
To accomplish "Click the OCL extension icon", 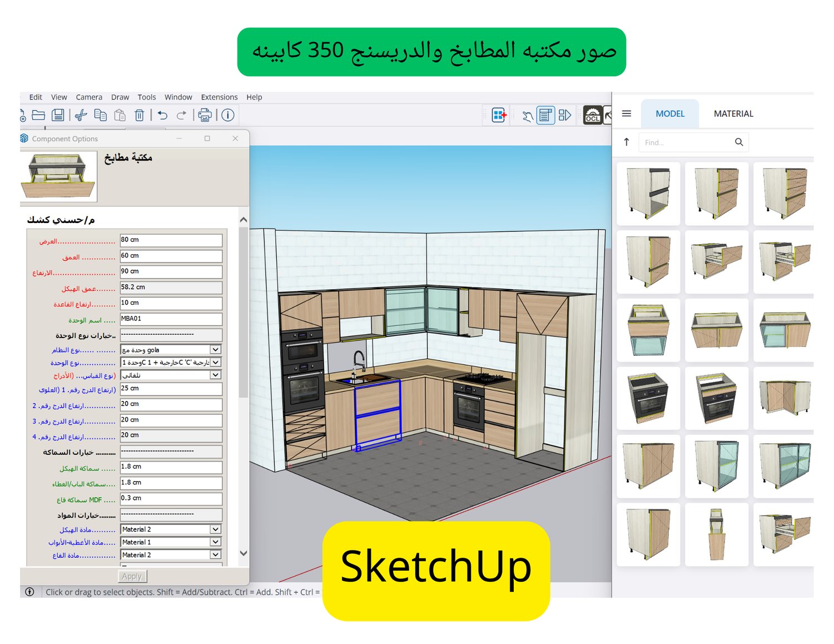I will [x=593, y=115].
